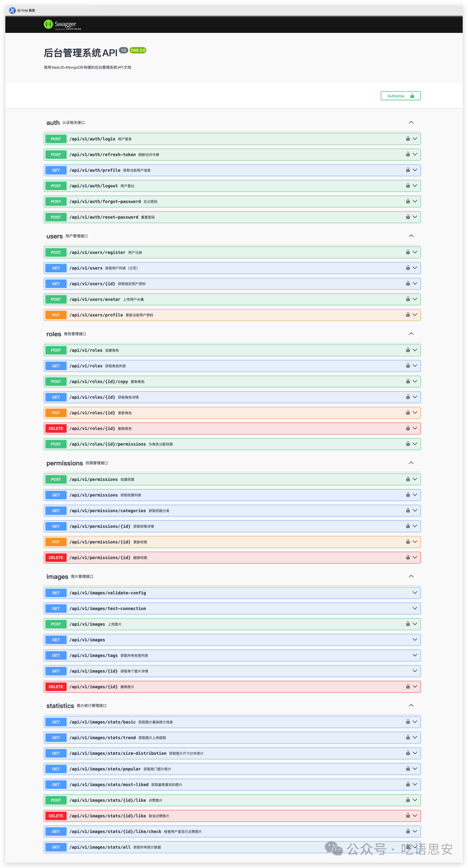Collapse the auth section
The width and height of the screenshot is (468, 868).
point(411,123)
